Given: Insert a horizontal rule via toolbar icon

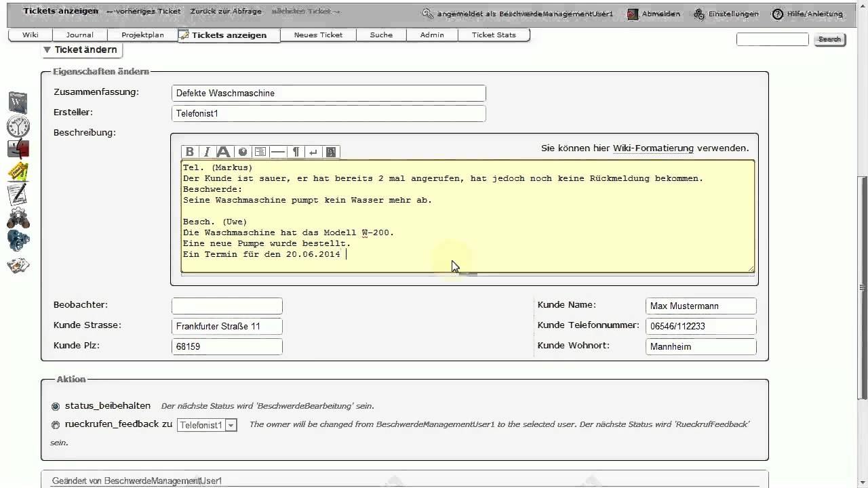Looking at the screenshot, I should coord(277,152).
